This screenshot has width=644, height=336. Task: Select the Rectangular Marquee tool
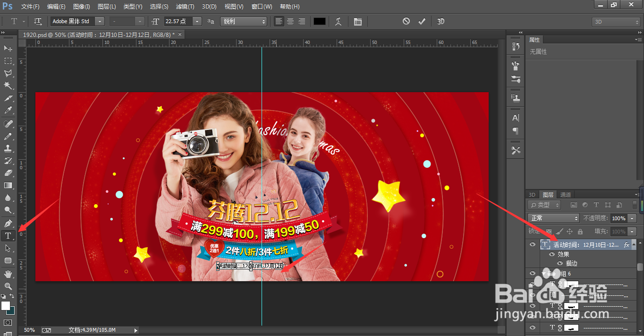tap(8, 61)
